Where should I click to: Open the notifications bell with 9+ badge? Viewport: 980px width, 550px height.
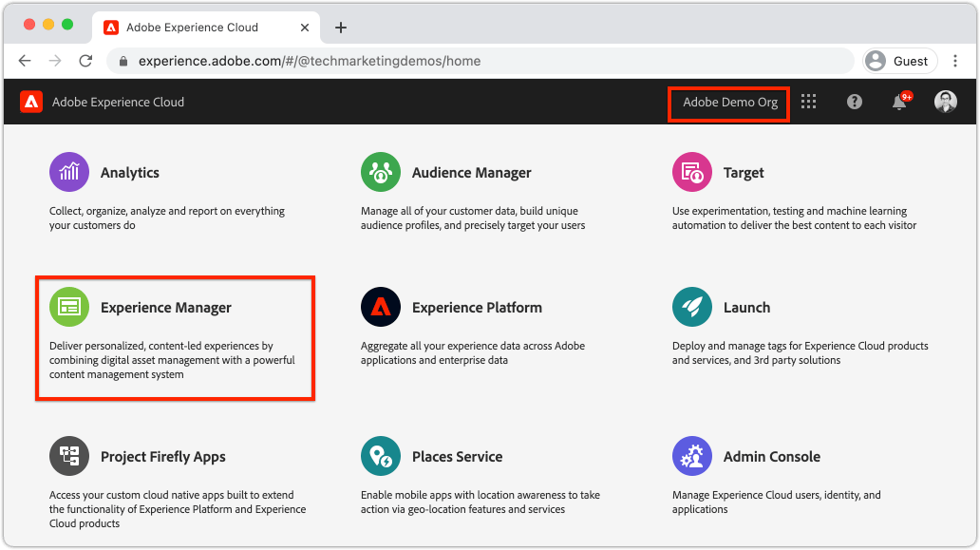899,101
